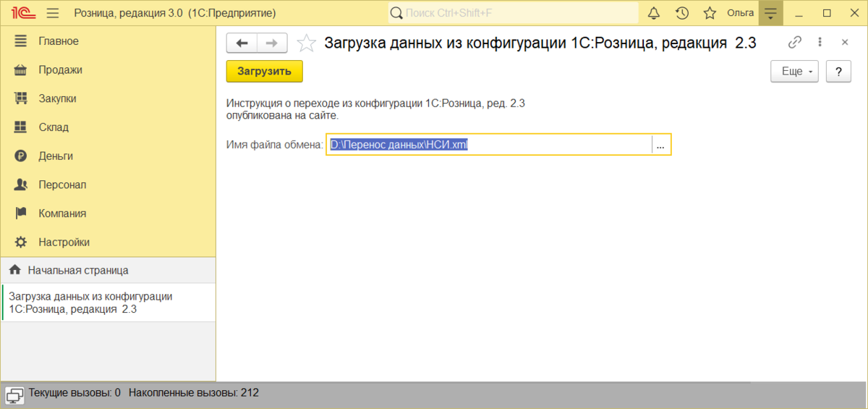Click the Закупки cart icon
The width and height of the screenshot is (868, 409).
[21, 98]
